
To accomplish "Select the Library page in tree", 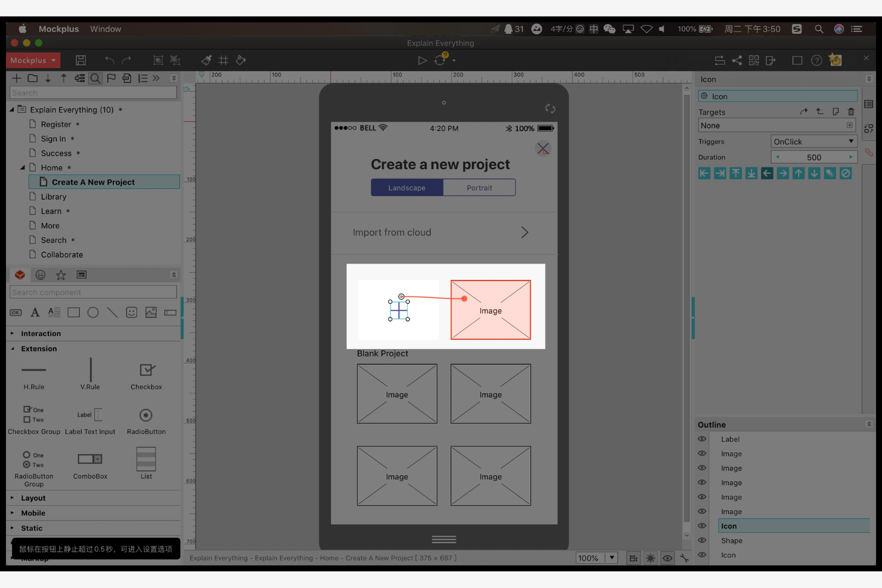I will point(54,197).
